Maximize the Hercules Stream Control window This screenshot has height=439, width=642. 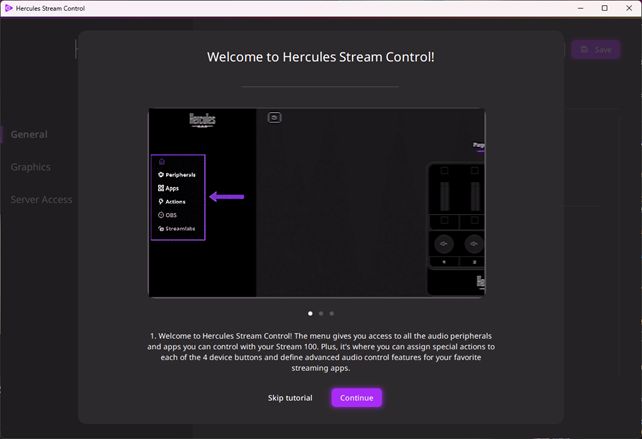click(x=605, y=8)
